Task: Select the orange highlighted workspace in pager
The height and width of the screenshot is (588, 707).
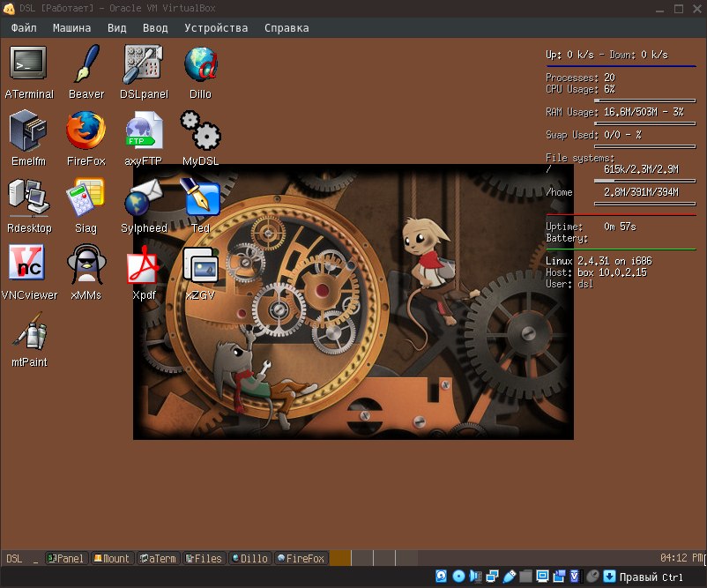Action: click(x=340, y=558)
